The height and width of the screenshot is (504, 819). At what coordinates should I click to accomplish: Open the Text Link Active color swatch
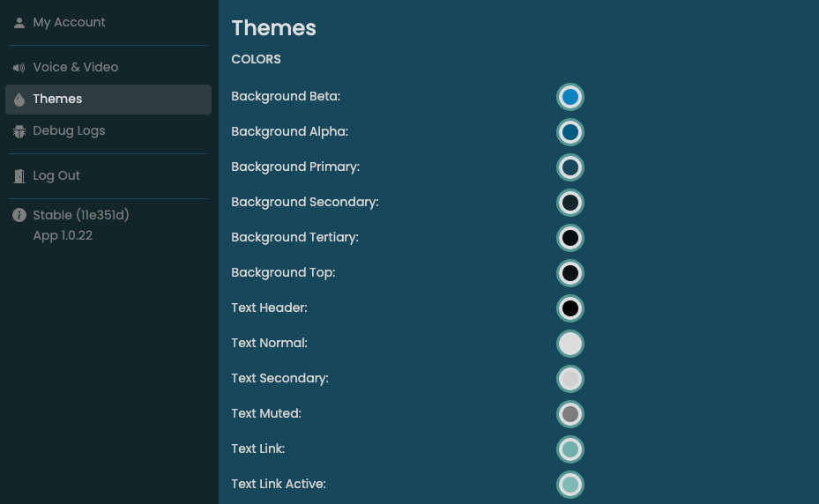click(570, 485)
